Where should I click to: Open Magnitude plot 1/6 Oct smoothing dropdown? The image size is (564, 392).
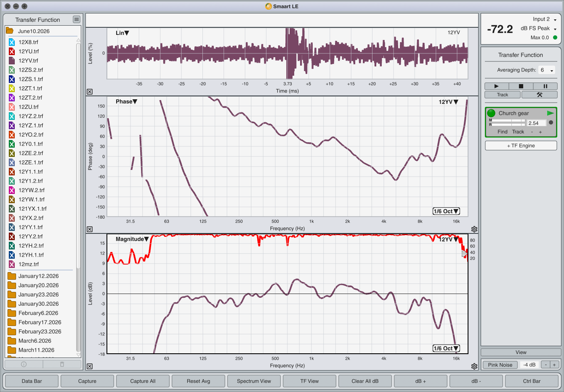coord(446,348)
